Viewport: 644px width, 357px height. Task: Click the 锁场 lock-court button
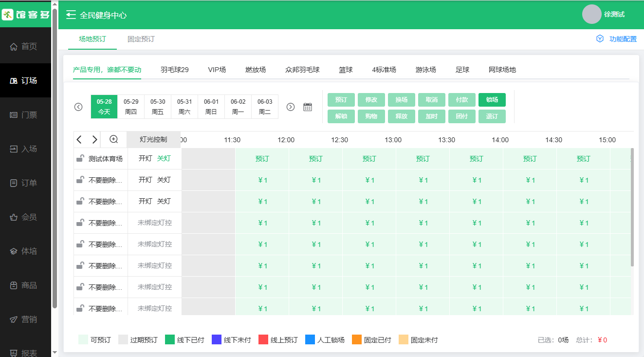pyautogui.click(x=492, y=100)
